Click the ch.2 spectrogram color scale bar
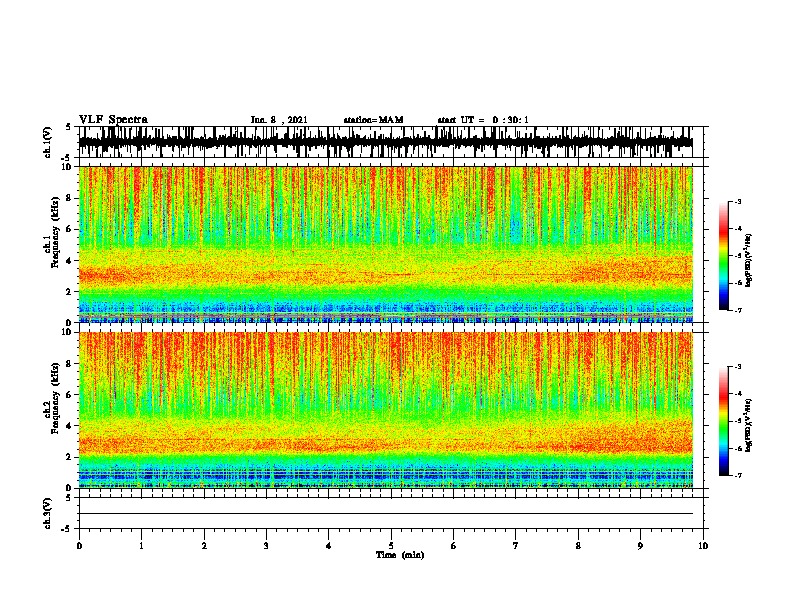This screenshot has height=612, width=792. click(x=724, y=421)
